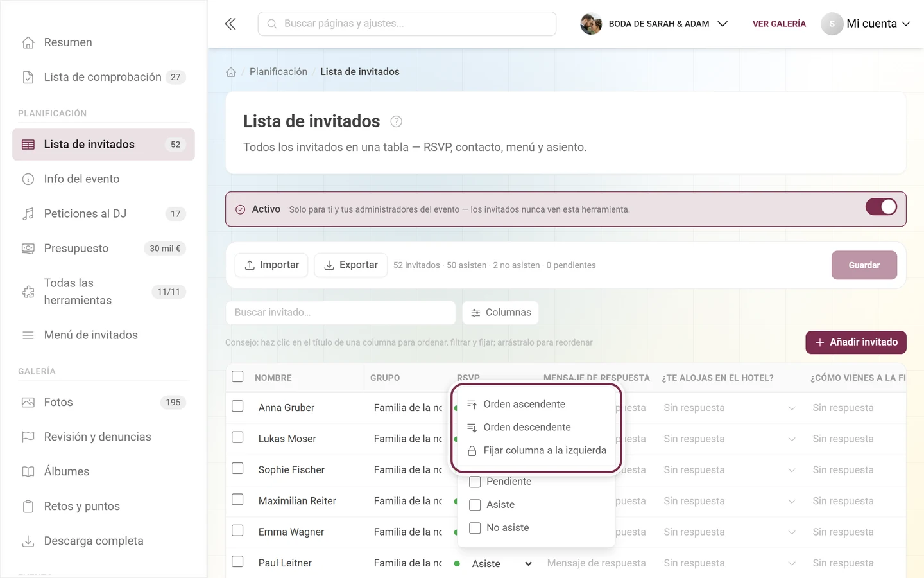Click the Añadir invitado button

click(856, 342)
